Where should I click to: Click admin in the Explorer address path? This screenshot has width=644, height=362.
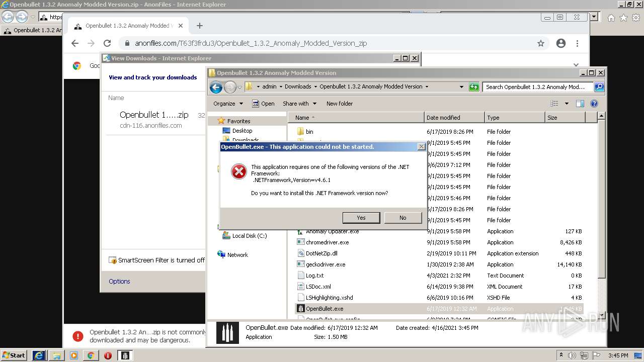click(x=269, y=86)
